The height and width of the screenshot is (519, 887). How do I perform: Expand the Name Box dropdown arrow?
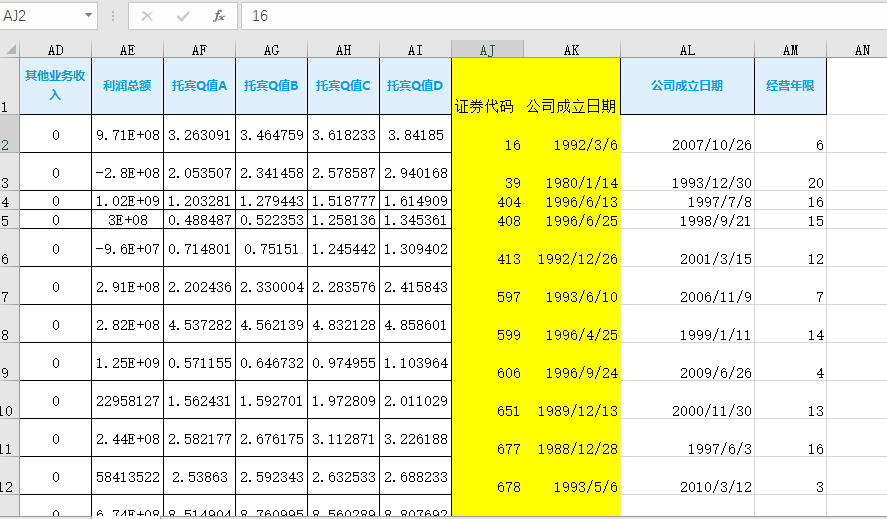tap(88, 15)
